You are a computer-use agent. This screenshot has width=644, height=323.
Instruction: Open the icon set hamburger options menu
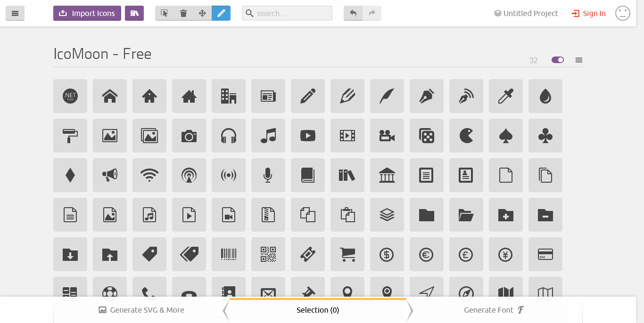point(579,60)
